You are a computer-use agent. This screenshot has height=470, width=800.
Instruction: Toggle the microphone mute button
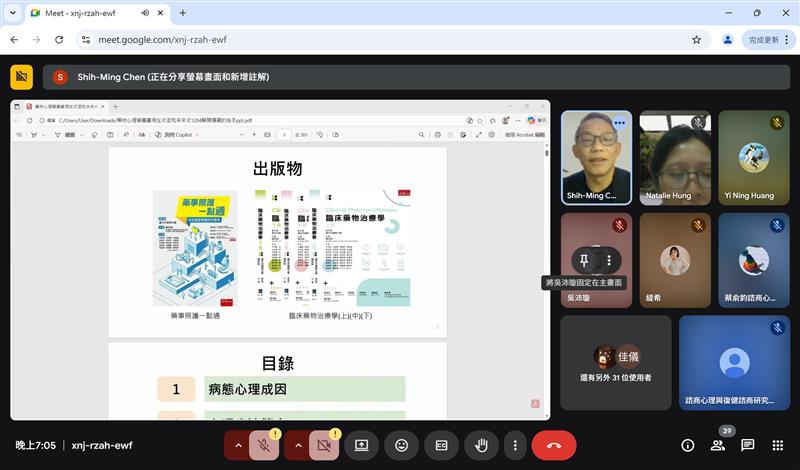pos(265,445)
